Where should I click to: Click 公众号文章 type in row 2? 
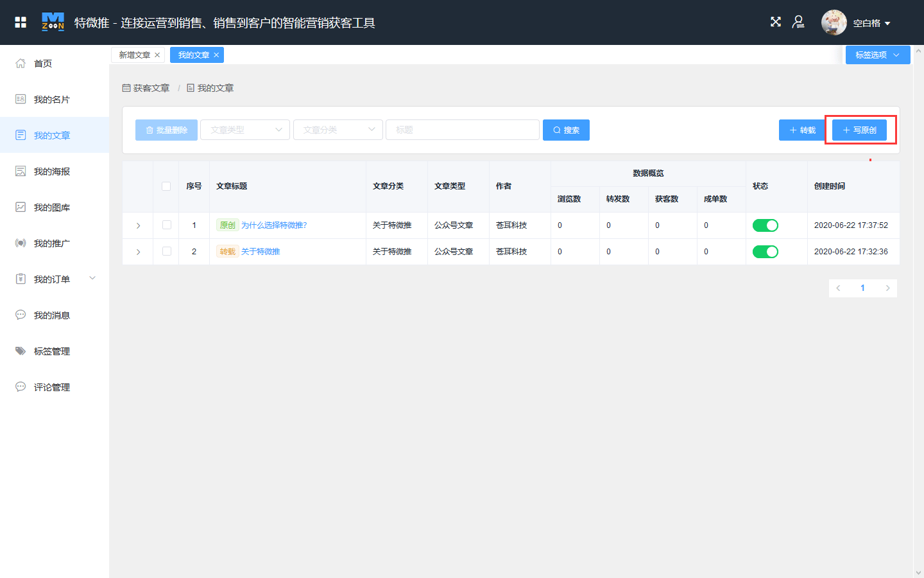click(x=454, y=252)
